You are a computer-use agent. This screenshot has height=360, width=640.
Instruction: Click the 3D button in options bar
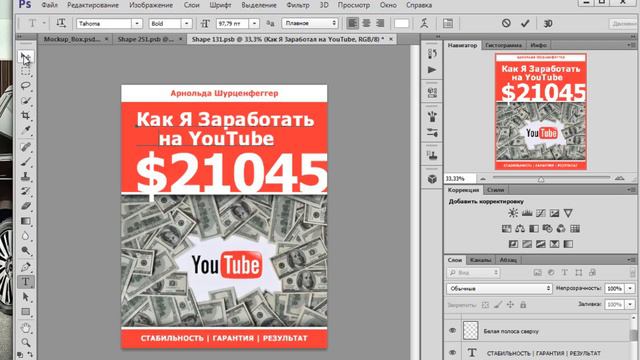(548, 24)
